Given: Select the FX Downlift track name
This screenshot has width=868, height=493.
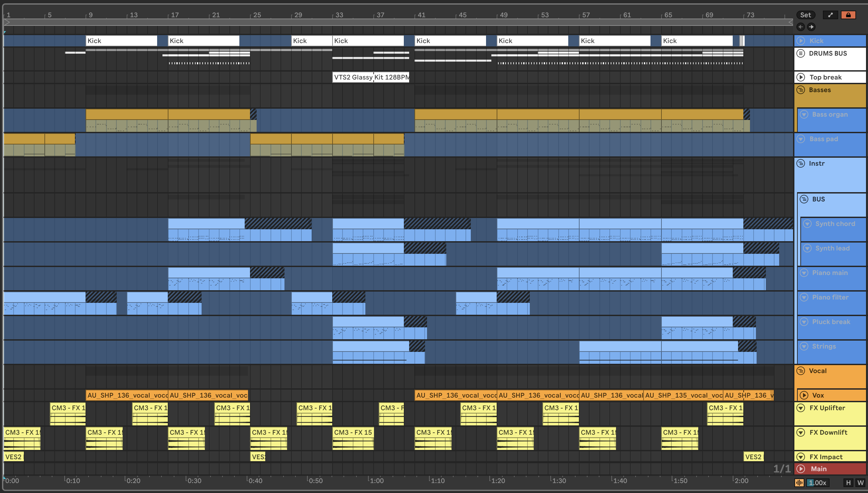Looking at the screenshot, I should point(828,432).
